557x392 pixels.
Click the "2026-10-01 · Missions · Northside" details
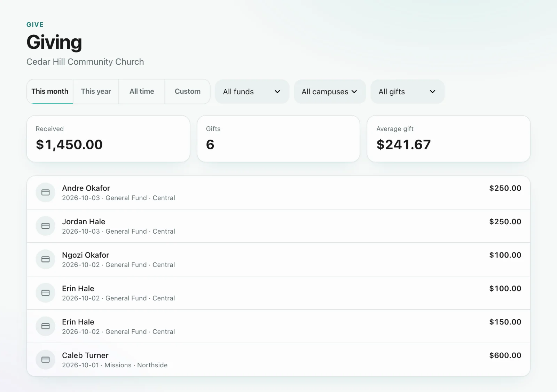coord(115,365)
